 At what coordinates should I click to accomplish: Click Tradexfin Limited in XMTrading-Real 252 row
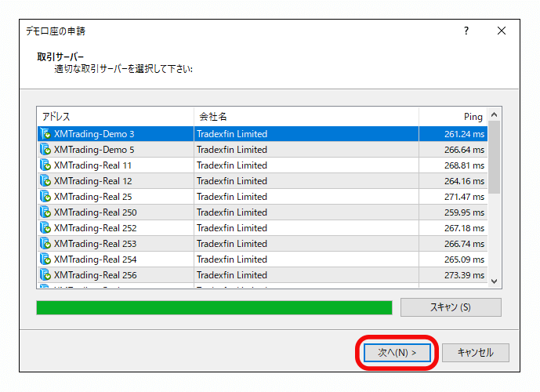[x=232, y=228]
